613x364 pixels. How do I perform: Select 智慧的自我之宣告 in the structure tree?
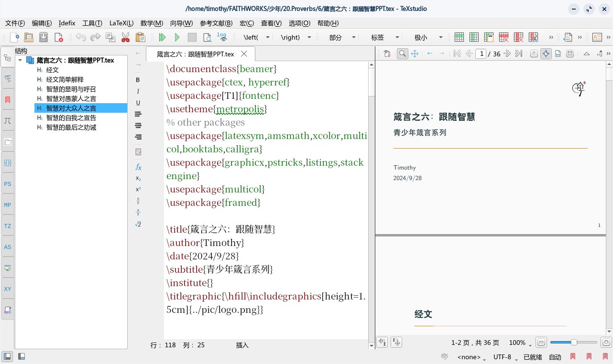tap(71, 118)
